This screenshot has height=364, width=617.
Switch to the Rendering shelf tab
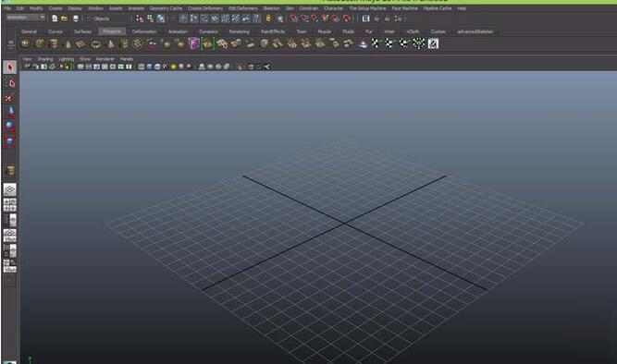click(x=239, y=31)
